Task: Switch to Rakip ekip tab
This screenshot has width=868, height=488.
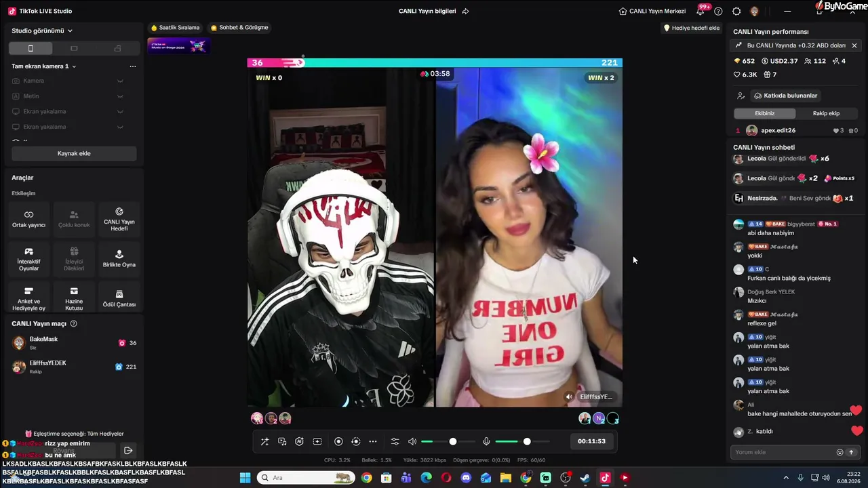Action: click(x=826, y=113)
